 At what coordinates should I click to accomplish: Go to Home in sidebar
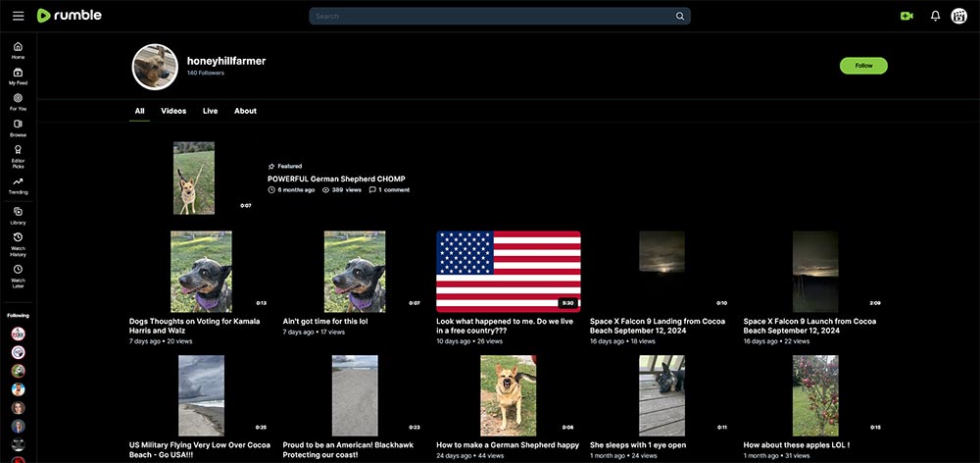tap(18, 50)
